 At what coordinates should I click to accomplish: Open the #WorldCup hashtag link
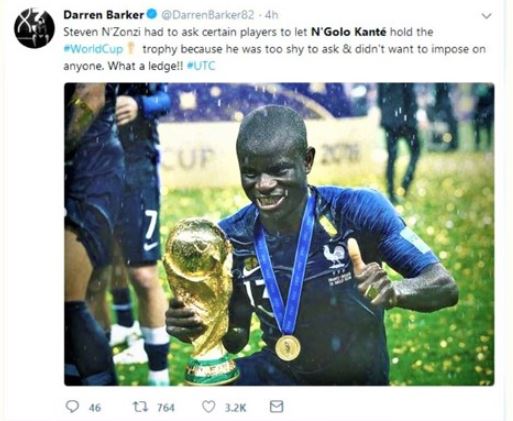point(93,49)
